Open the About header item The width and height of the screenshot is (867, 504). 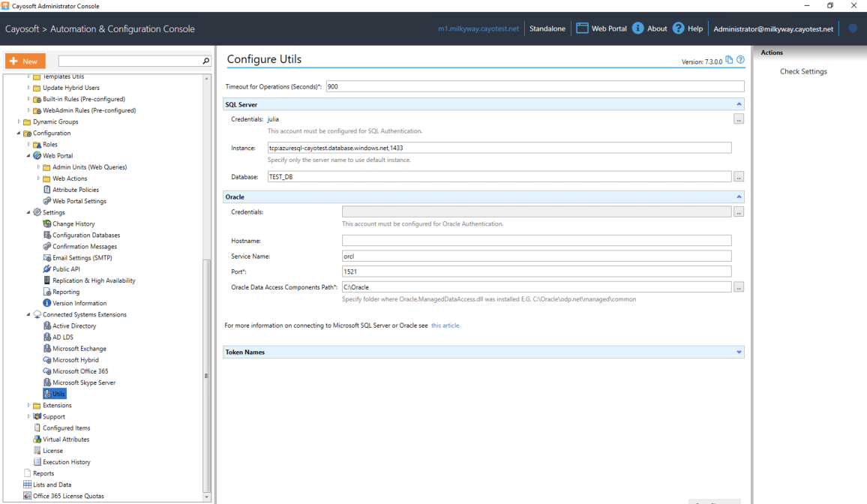[x=657, y=28]
